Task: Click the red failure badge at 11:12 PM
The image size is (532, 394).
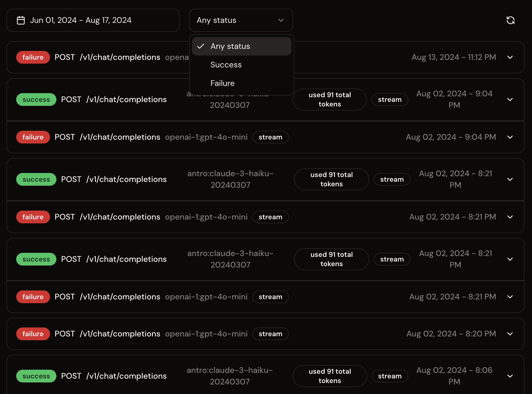Action: tap(33, 57)
